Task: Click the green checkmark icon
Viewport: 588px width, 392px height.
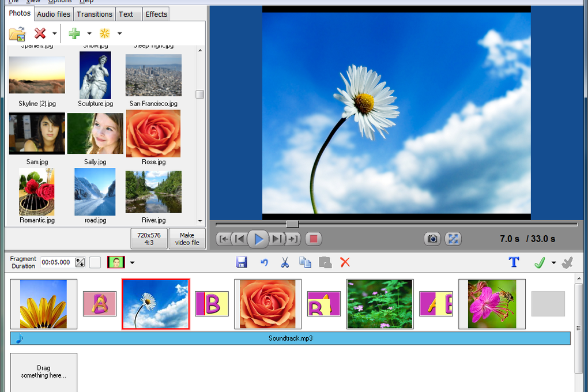Action: pyautogui.click(x=539, y=263)
